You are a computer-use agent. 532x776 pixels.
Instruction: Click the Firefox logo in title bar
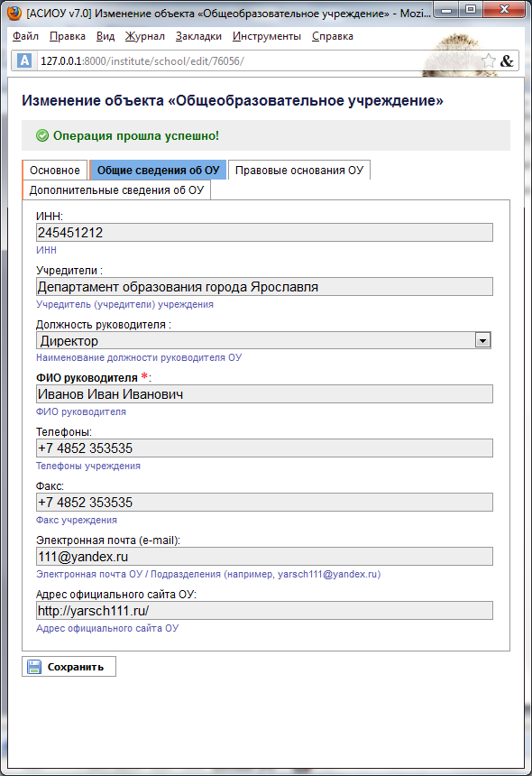pyautogui.click(x=14, y=13)
